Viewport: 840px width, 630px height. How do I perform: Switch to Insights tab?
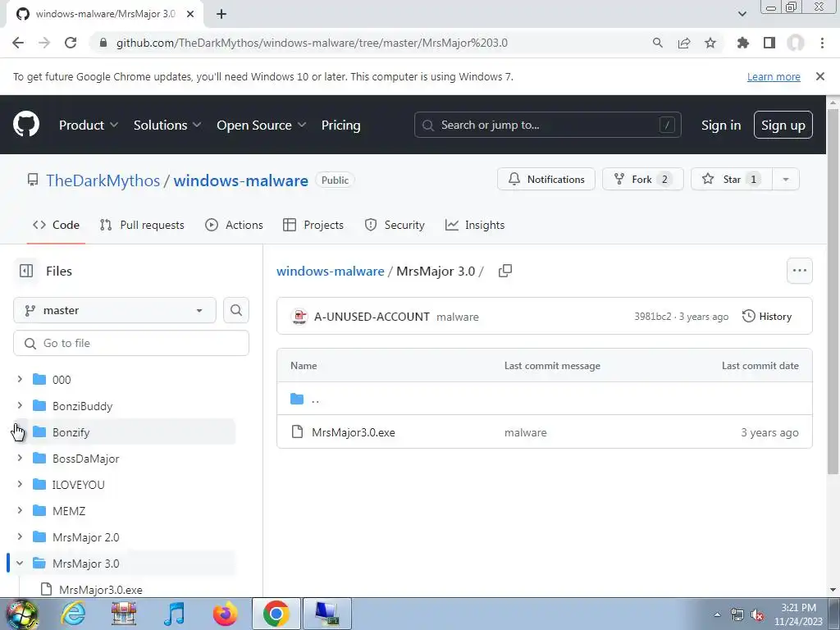pyautogui.click(x=475, y=225)
